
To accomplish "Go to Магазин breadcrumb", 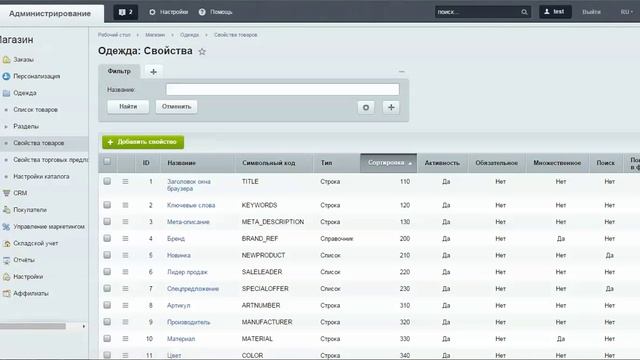I will point(155,35).
